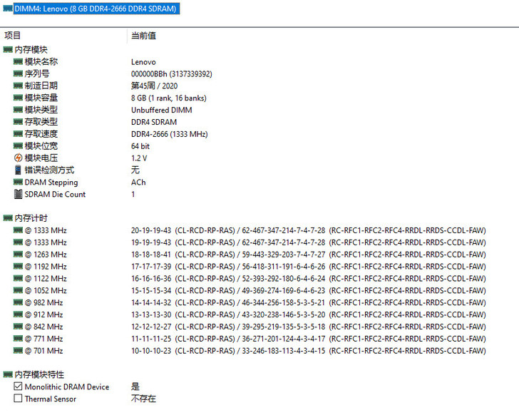Click the memory icon beside @ 982 MHz
The width and height of the screenshot is (519, 420).
(x=18, y=302)
